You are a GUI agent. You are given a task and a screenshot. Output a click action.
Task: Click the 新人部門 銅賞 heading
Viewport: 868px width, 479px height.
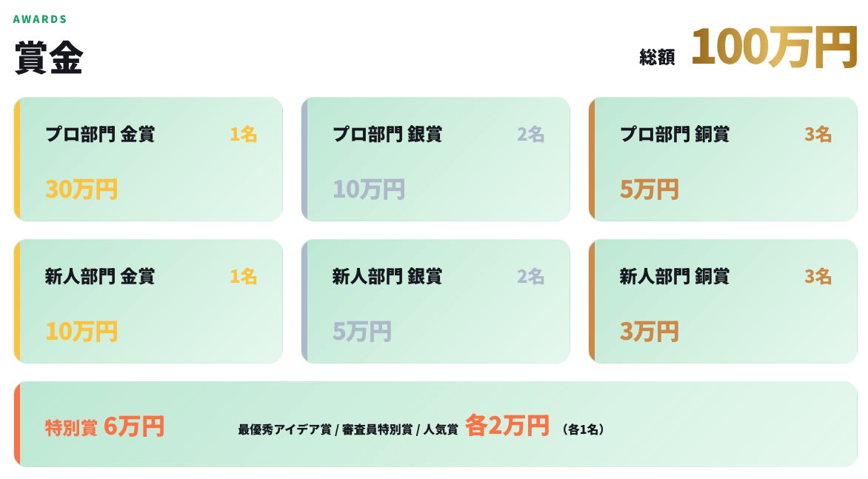675,276
